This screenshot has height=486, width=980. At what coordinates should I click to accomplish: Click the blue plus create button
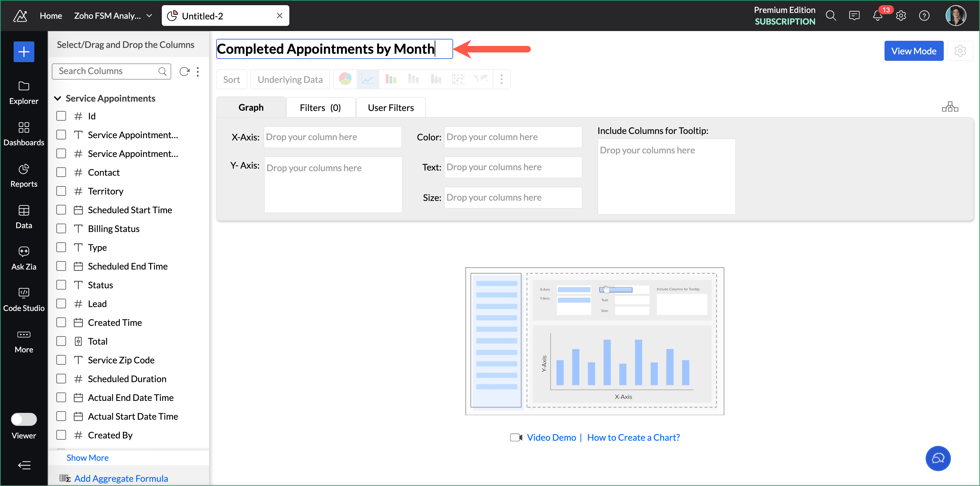(x=24, y=51)
